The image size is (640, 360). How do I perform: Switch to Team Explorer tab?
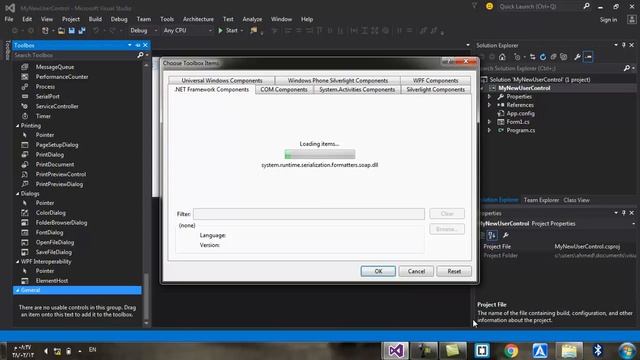click(x=541, y=200)
